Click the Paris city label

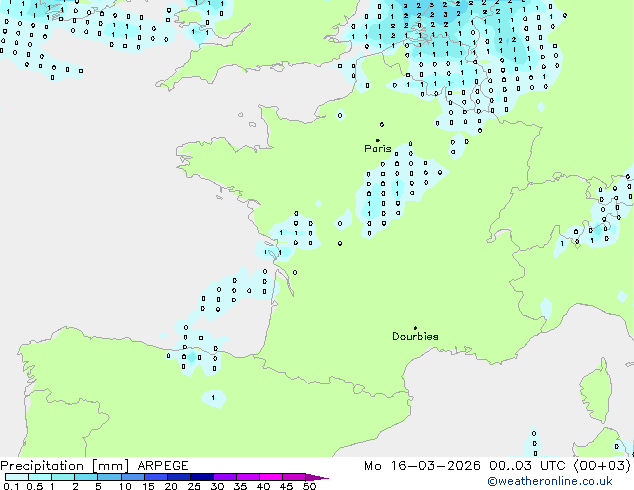click(x=378, y=148)
